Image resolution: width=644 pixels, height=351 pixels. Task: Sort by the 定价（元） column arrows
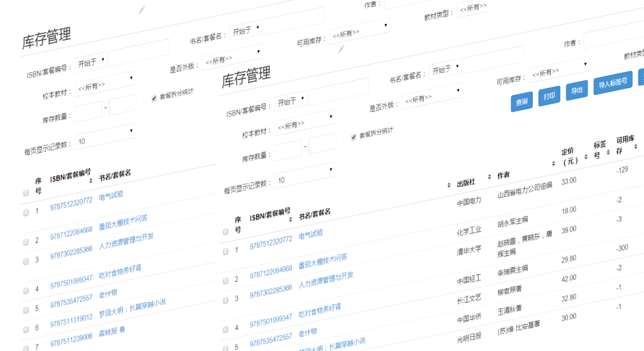585,157
